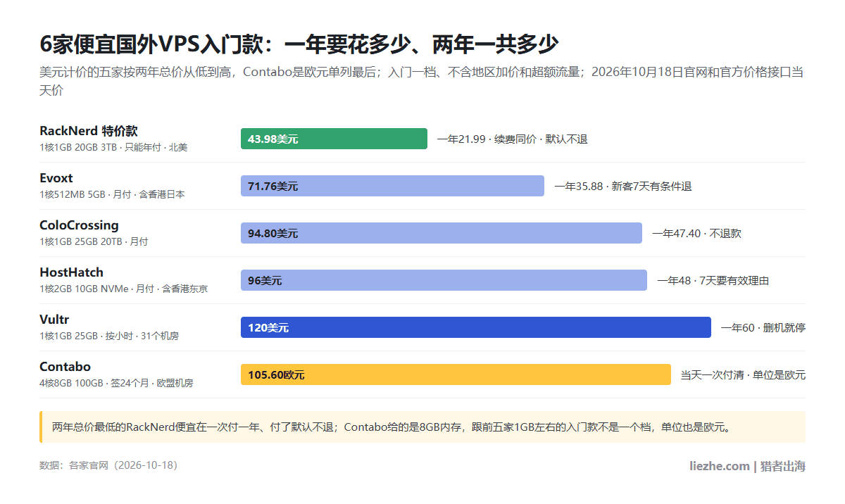Open the liezhe.com | 猎者出海 link
Viewport: 845px width, 504px height.
747,466
